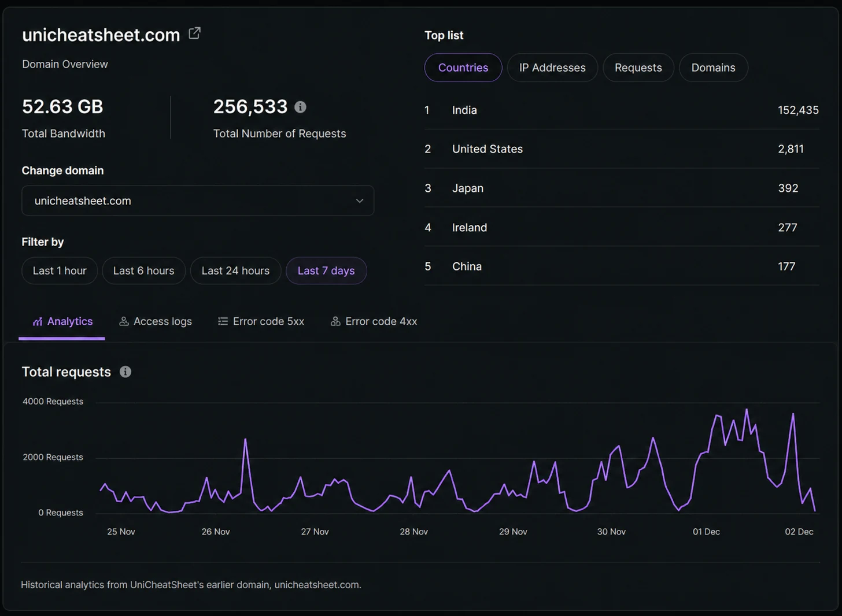
Task: Click Ireland's request count 277
Action: pyautogui.click(x=787, y=228)
